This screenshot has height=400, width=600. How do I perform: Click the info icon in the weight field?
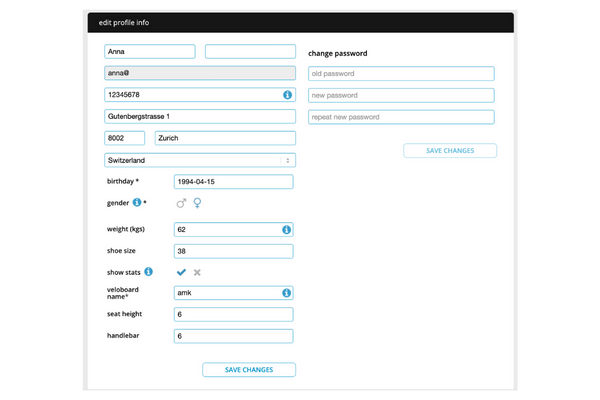tap(286, 229)
